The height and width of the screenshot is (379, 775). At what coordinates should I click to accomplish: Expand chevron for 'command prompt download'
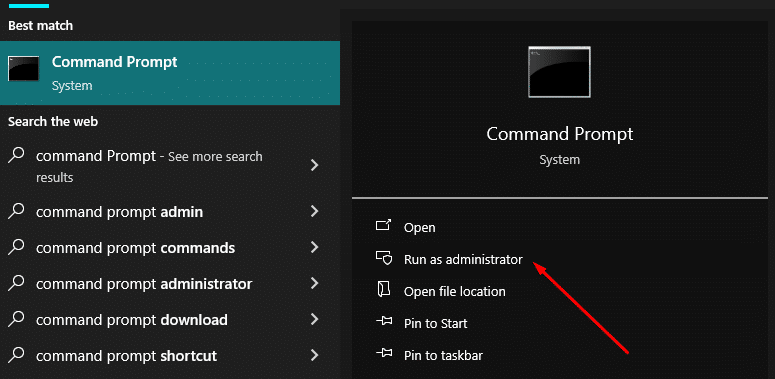314,319
